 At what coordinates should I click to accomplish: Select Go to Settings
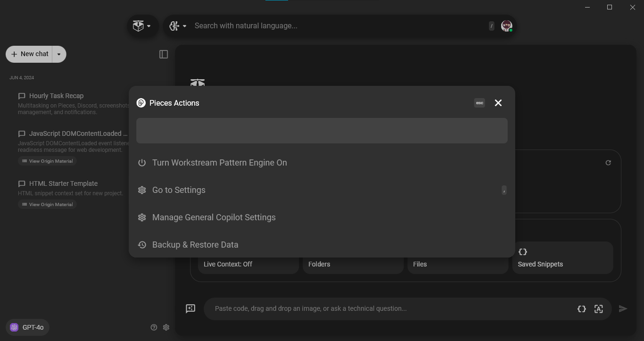pyautogui.click(x=179, y=190)
